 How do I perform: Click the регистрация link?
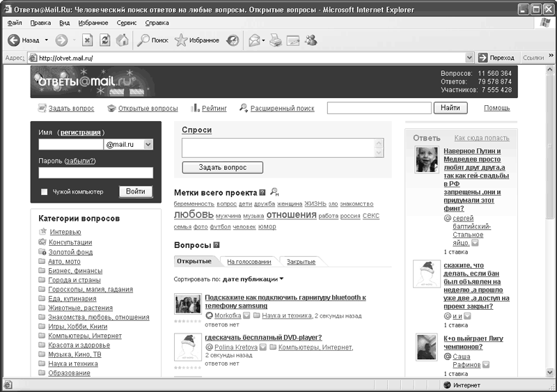pyautogui.click(x=80, y=132)
